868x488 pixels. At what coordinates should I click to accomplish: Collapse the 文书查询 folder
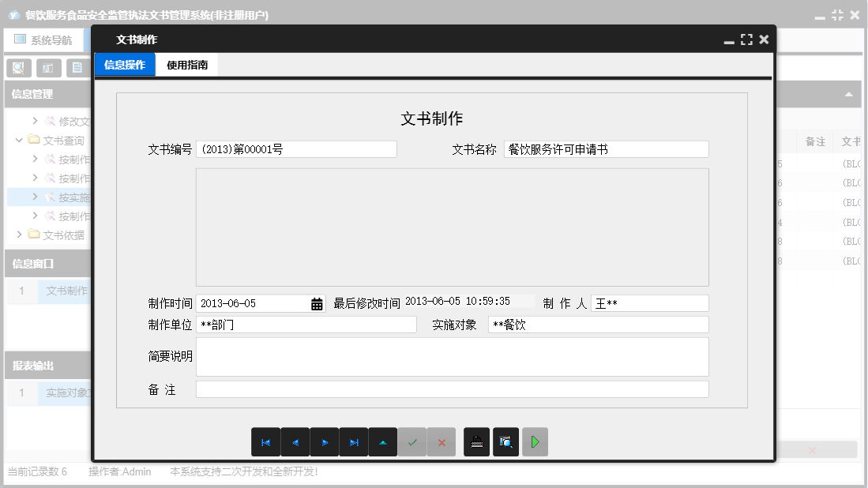(x=18, y=141)
